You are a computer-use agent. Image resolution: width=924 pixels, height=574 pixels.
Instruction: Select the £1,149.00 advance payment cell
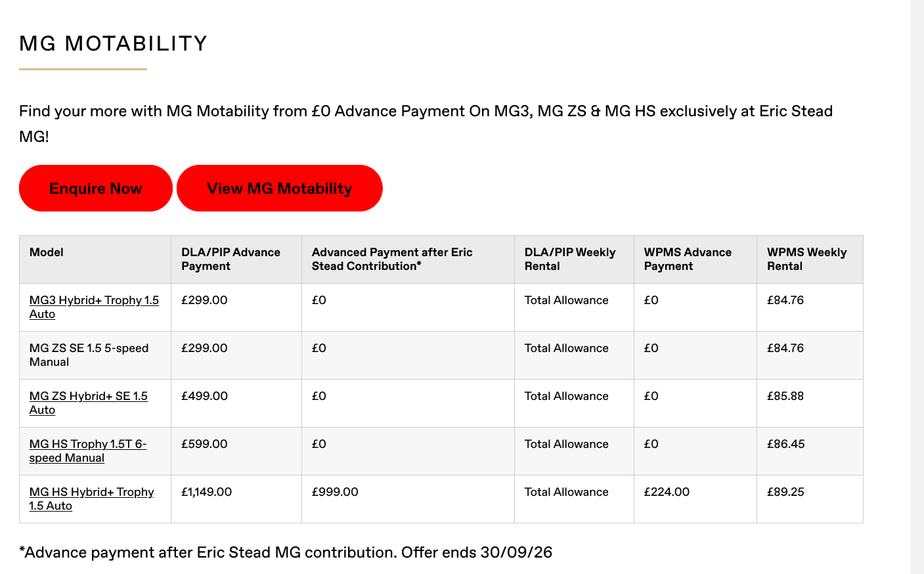point(236,499)
